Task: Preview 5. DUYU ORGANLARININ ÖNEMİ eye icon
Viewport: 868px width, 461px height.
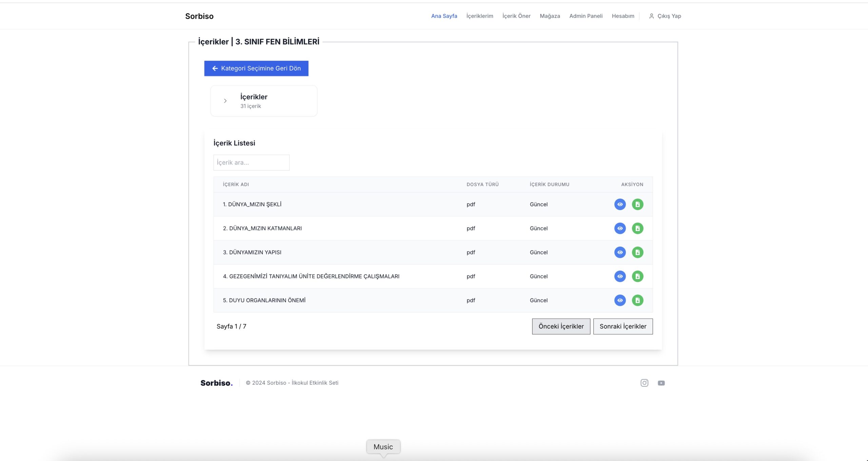Action: [x=620, y=300]
